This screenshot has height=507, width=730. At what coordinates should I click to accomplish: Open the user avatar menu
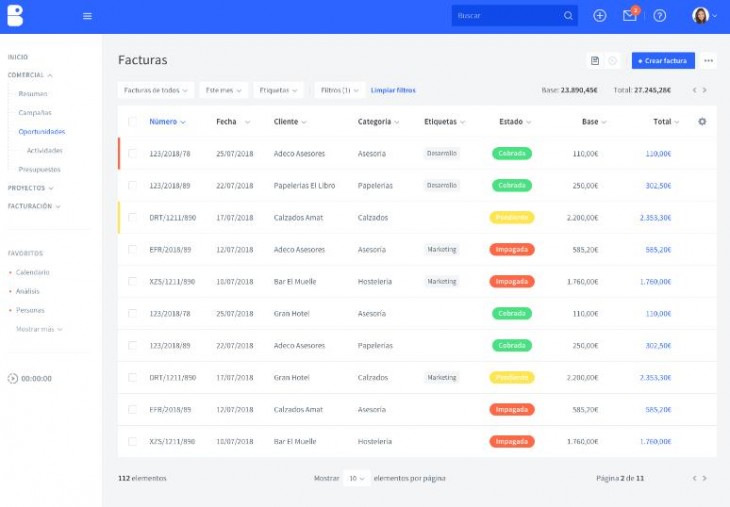704,16
